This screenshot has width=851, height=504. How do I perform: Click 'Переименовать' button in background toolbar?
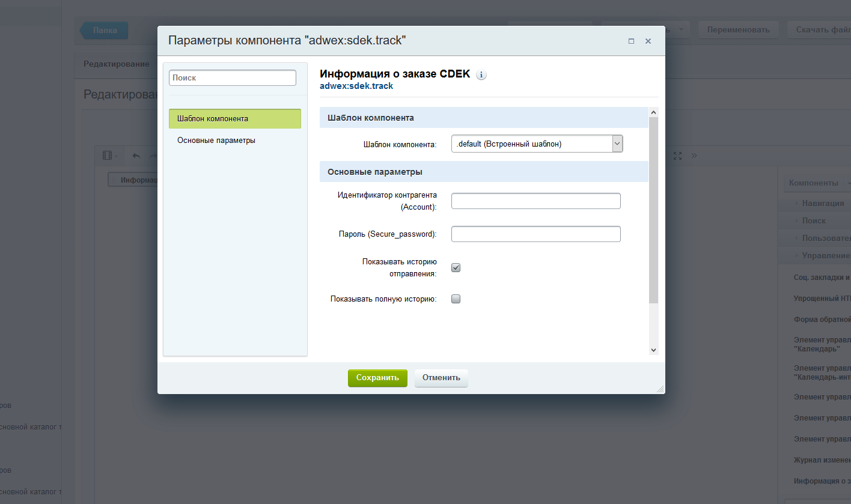(738, 29)
